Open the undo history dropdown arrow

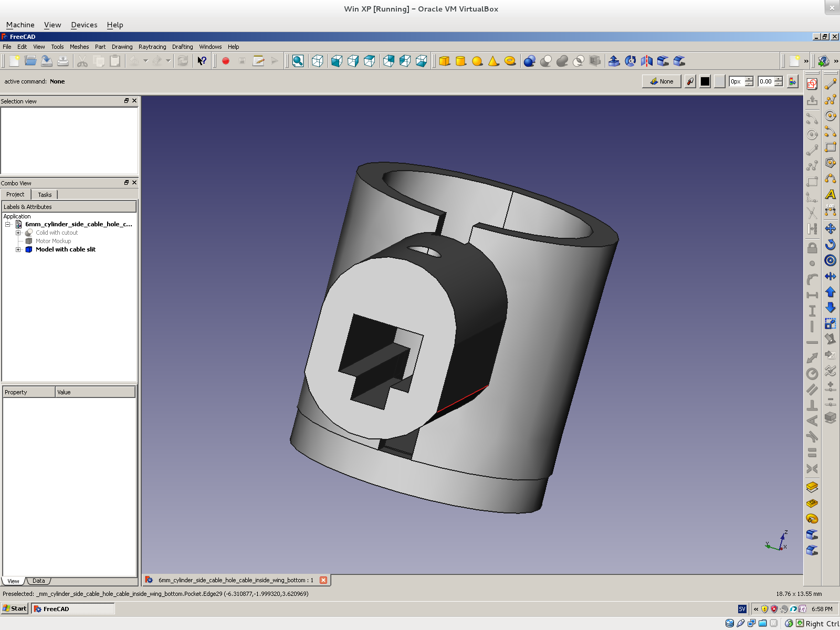[x=145, y=61]
